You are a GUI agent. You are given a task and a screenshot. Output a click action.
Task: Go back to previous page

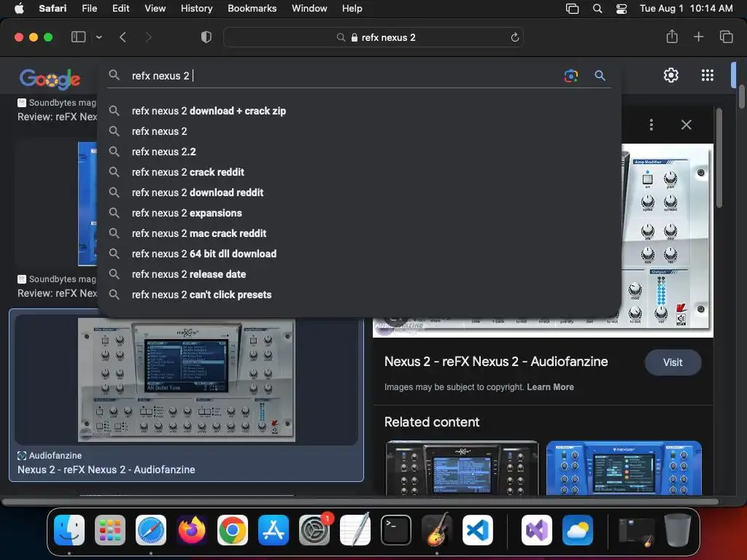click(123, 37)
